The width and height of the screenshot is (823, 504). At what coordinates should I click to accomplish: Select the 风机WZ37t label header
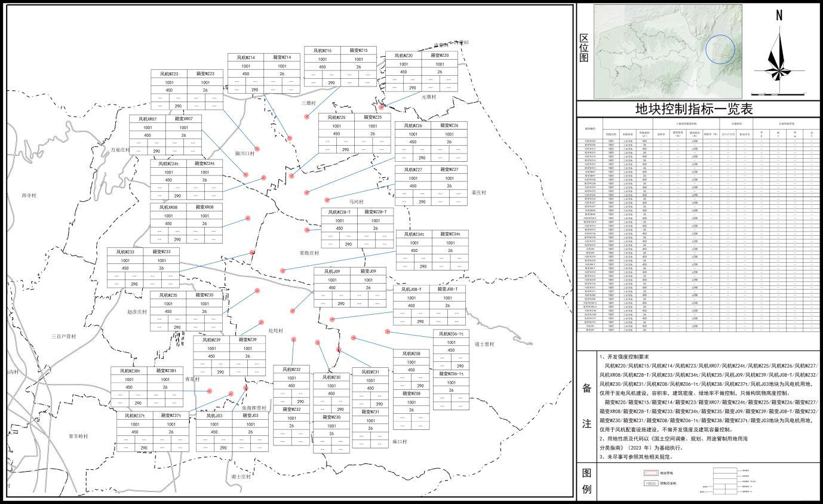coord(134,416)
